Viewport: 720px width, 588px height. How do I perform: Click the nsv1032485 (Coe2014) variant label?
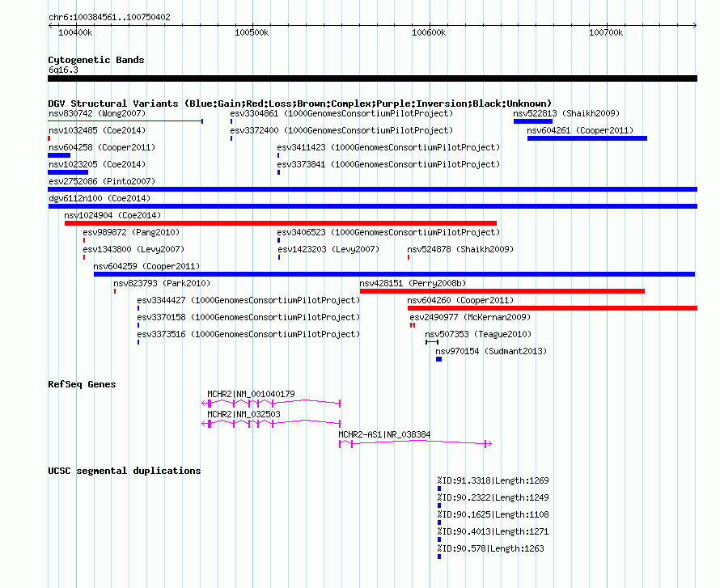pyautogui.click(x=97, y=130)
